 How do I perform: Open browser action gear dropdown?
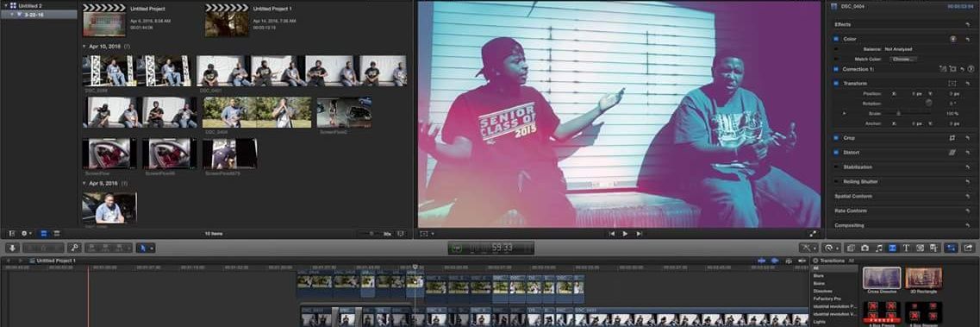pos(27,234)
